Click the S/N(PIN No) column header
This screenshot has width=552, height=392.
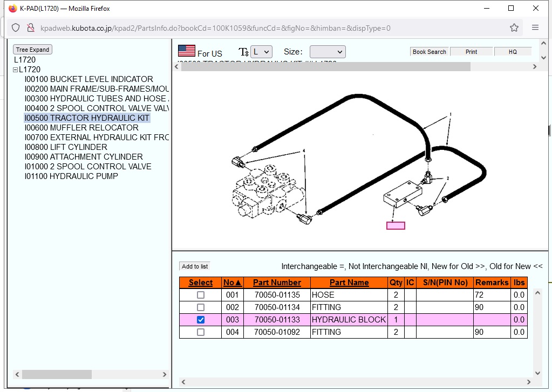[445, 283]
